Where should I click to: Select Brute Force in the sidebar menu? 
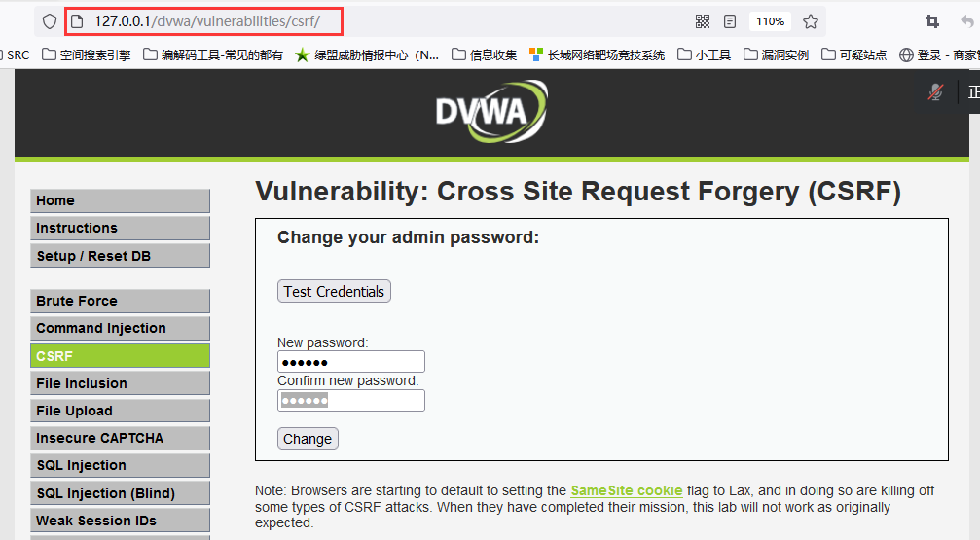pos(120,301)
